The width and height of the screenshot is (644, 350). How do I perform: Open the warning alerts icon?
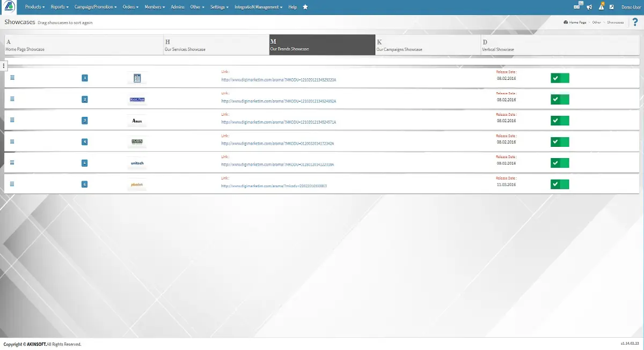601,7
